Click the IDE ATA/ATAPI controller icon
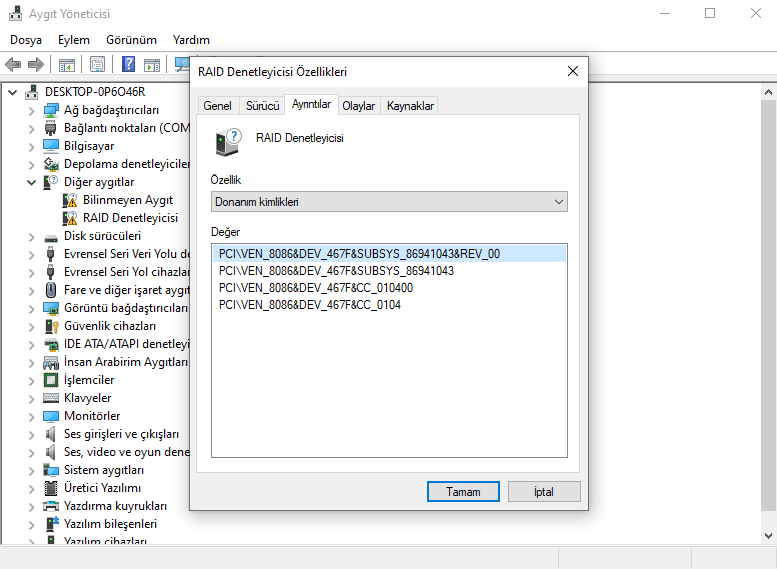 (x=51, y=344)
